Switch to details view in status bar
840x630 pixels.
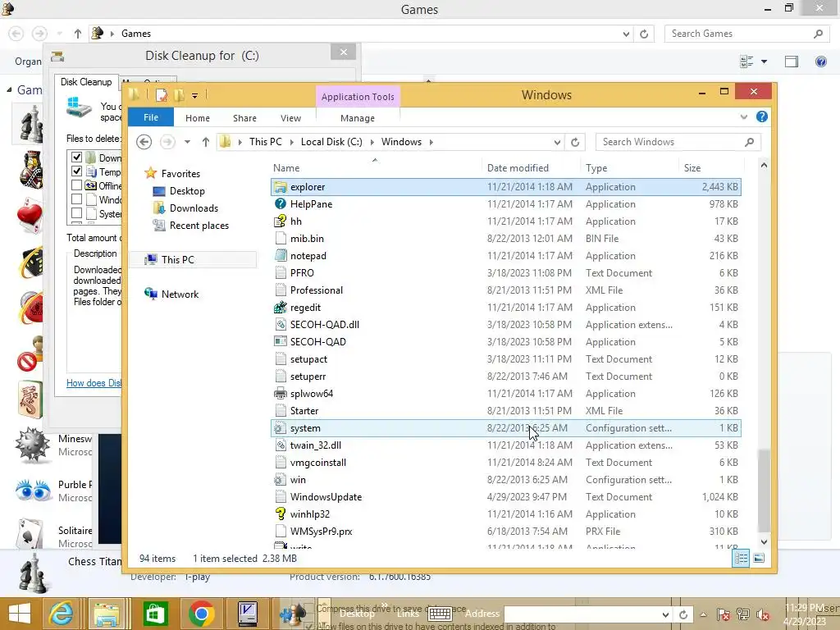coord(741,559)
